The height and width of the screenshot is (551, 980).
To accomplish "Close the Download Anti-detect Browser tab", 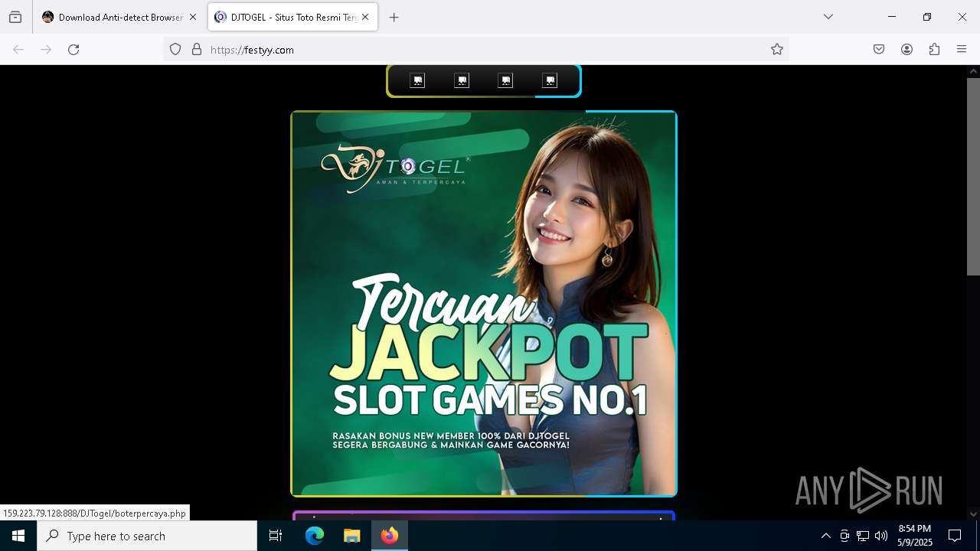I will click(x=193, y=17).
